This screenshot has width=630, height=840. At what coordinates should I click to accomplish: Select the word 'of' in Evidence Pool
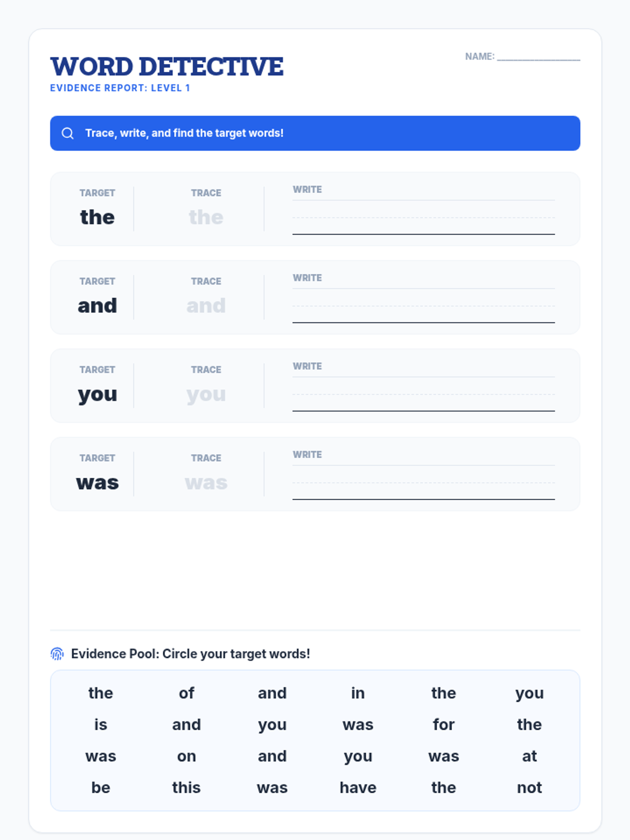point(186,693)
